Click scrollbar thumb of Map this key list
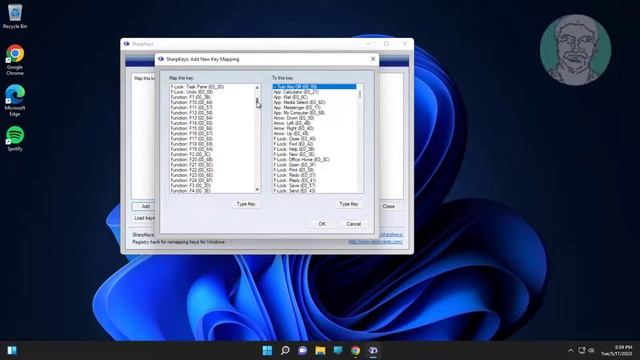Screen dimensions: 640x360 pos(257,101)
